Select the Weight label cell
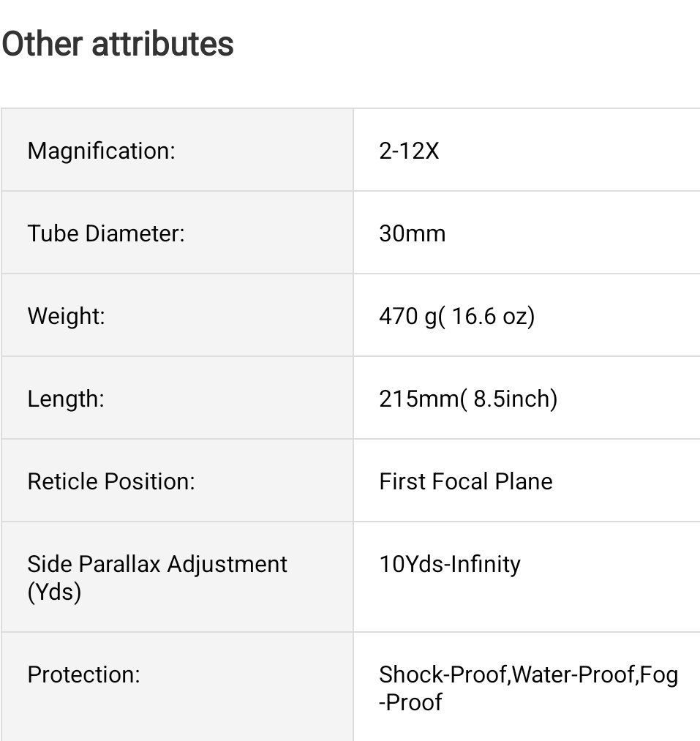The image size is (700, 741). pyautogui.click(x=177, y=315)
